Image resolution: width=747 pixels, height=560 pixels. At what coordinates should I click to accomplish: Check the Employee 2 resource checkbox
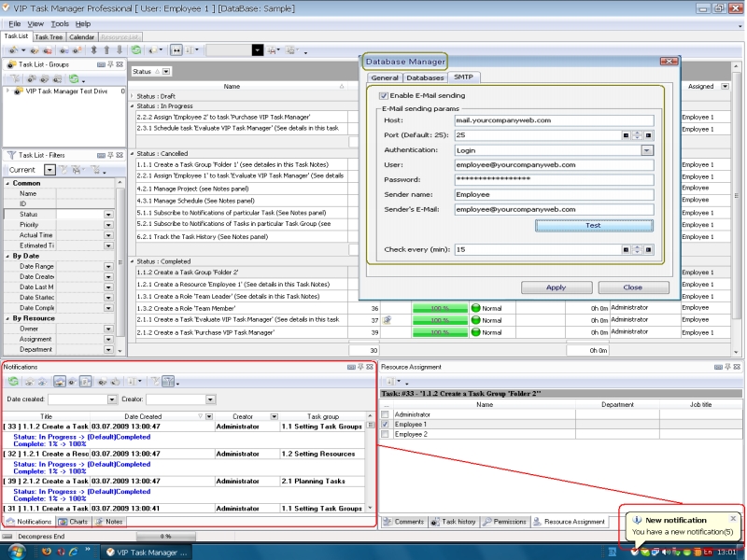click(386, 435)
